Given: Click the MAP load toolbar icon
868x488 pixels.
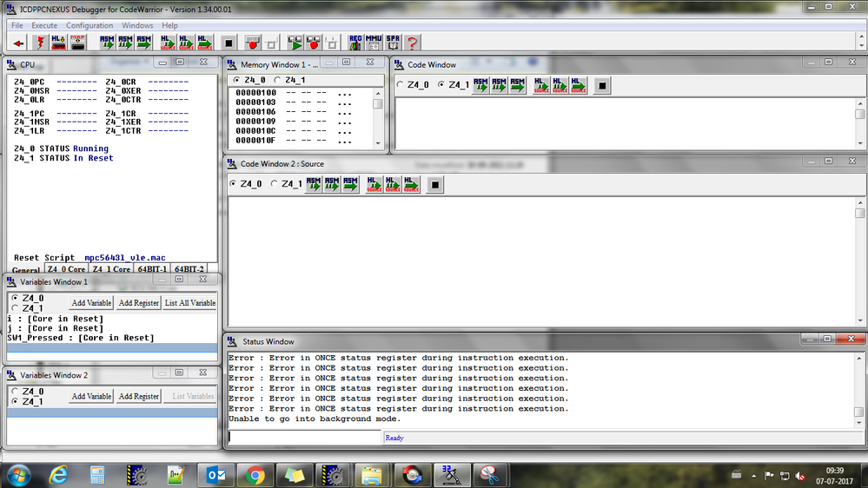Looking at the screenshot, I should (x=77, y=43).
